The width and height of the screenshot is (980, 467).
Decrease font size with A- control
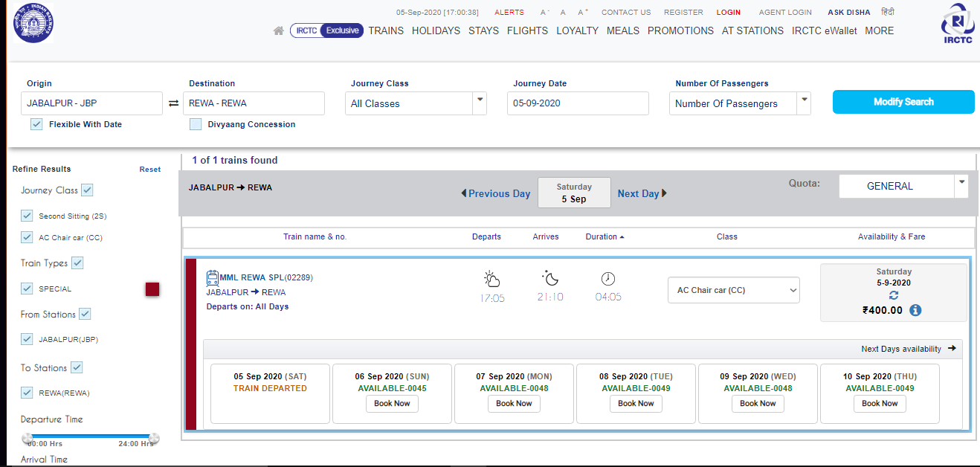[545, 13]
